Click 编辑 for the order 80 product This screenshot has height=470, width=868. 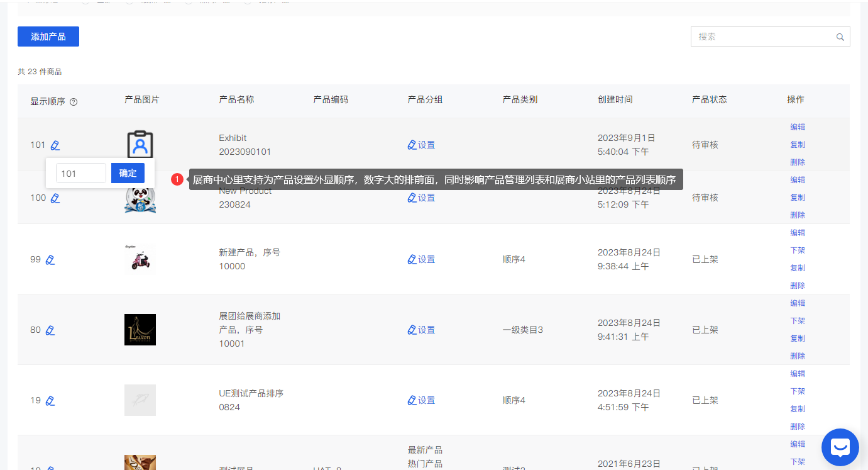click(x=798, y=303)
